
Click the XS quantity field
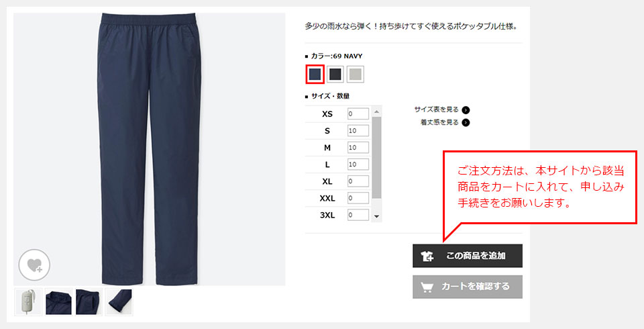358,114
